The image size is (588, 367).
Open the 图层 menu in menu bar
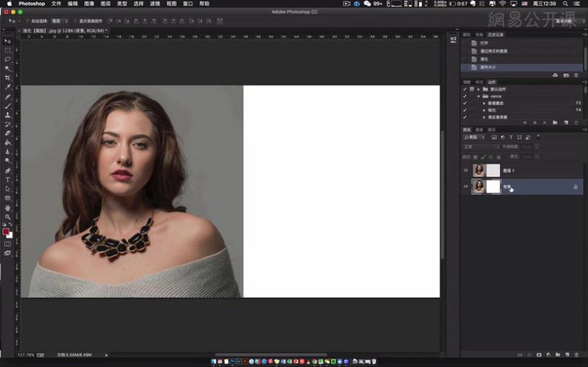coord(106,3)
